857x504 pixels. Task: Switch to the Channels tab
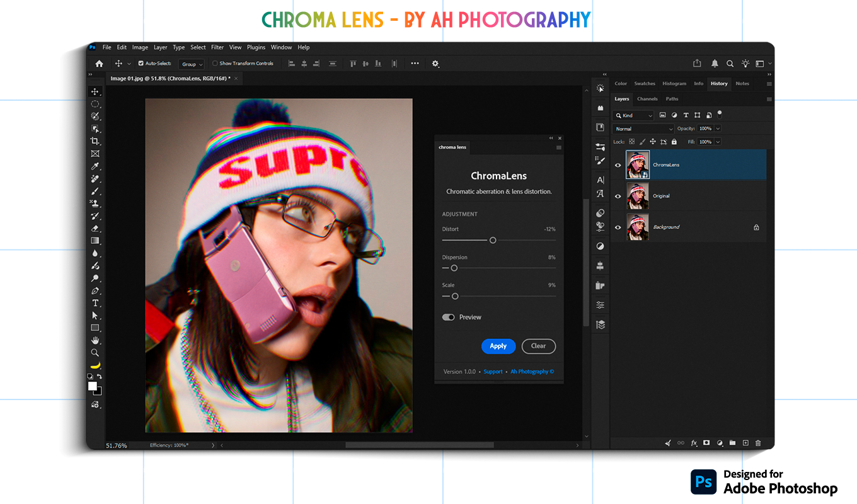point(647,99)
